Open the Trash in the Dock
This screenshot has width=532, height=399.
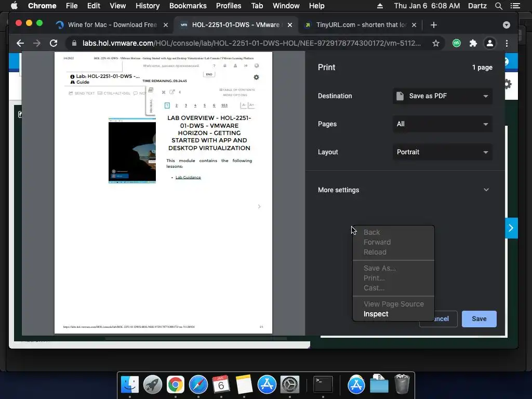(402, 384)
